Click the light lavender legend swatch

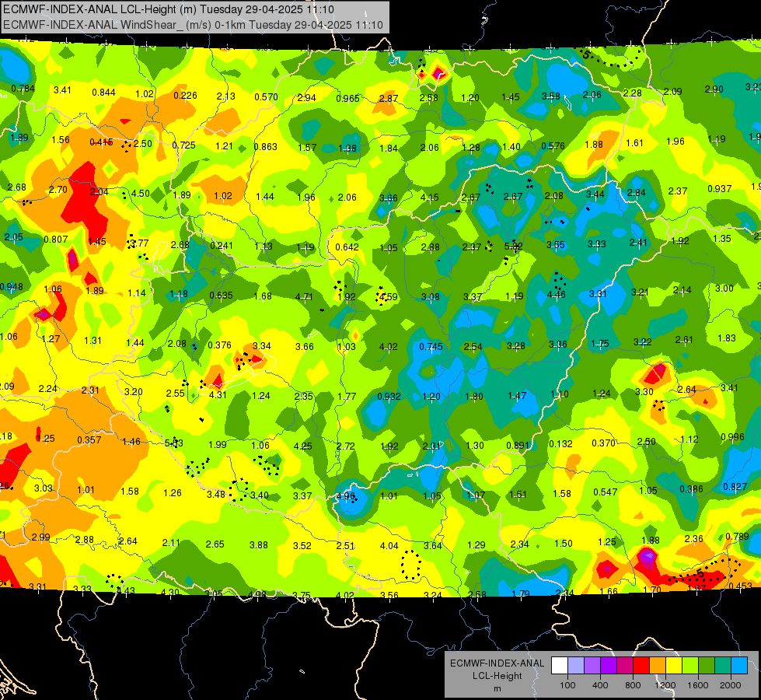tap(576, 666)
